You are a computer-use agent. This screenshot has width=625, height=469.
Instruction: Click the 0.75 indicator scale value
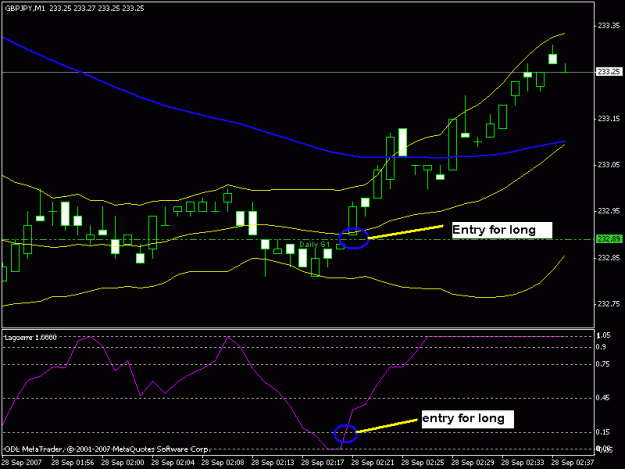click(603, 364)
